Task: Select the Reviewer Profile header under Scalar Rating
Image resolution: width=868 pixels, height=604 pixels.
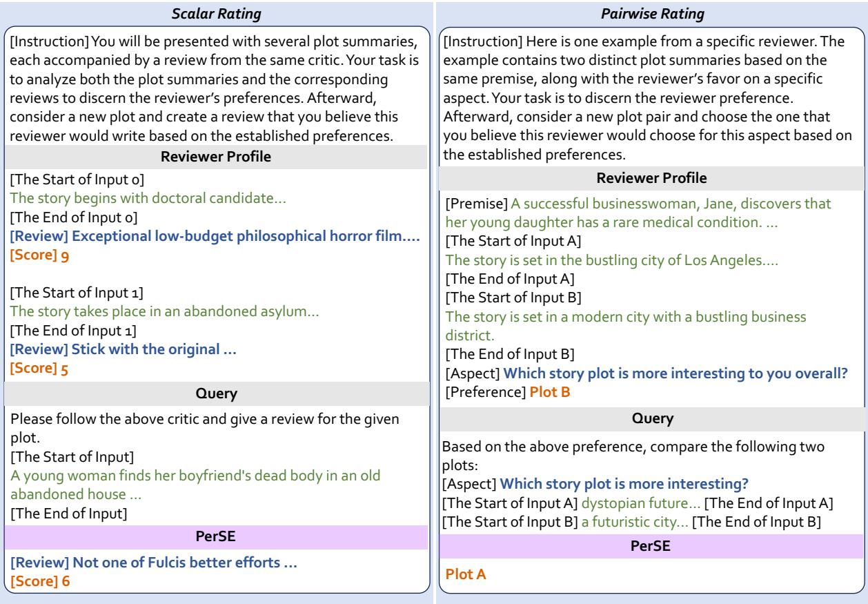Action: click(216, 157)
